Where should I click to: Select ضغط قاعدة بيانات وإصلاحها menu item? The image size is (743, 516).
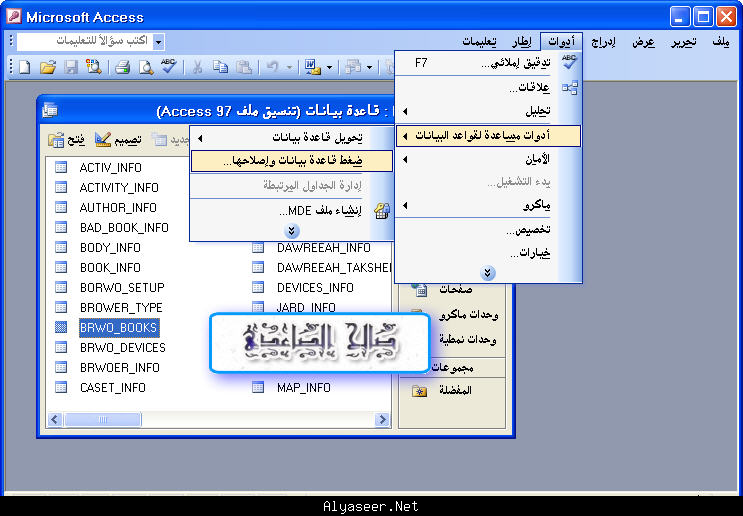click(291, 161)
